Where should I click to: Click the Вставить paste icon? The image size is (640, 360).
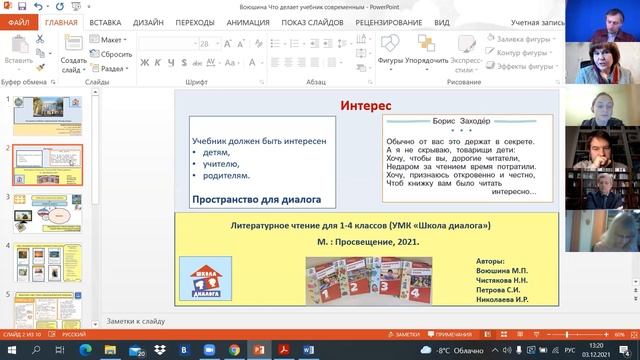tap(19, 44)
